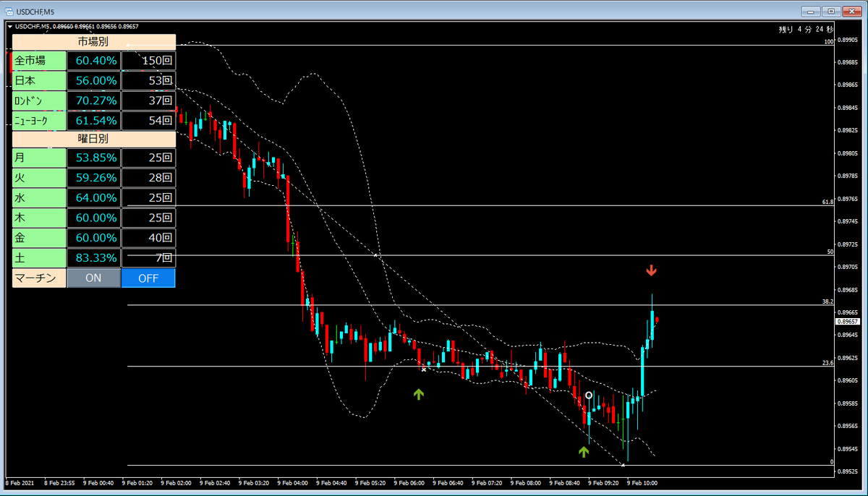
Task: Click the 7回 count cell
Action: [148, 258]
